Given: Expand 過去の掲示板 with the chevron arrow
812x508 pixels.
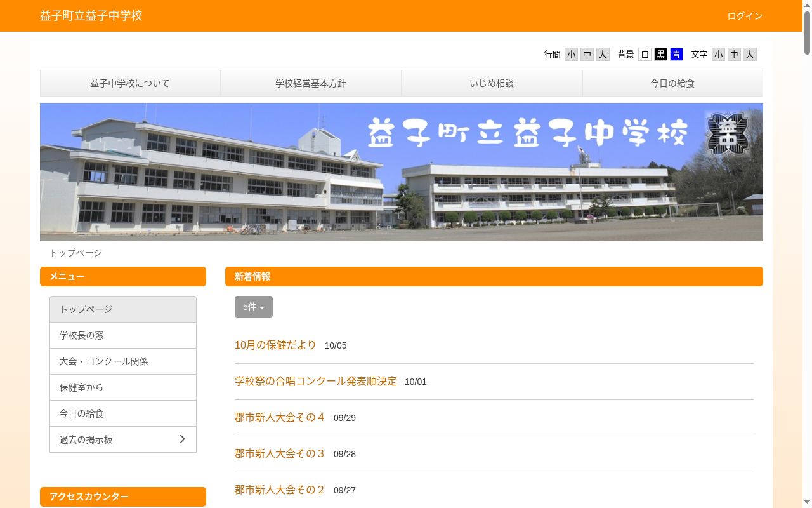Looking at the screenshot, I should [x=182, y=439].
